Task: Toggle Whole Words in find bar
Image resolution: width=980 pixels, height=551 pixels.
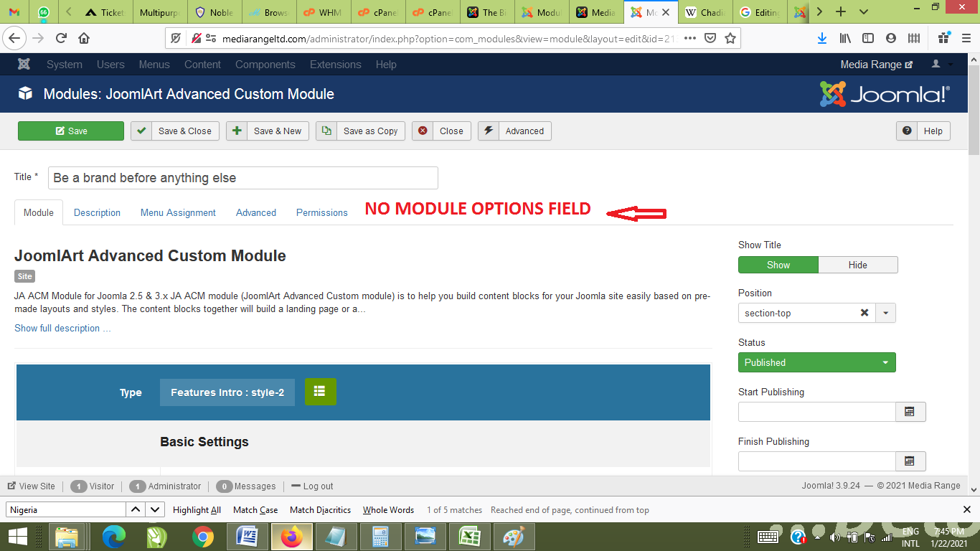Action: pyautogui.click(x=388, y=510)
